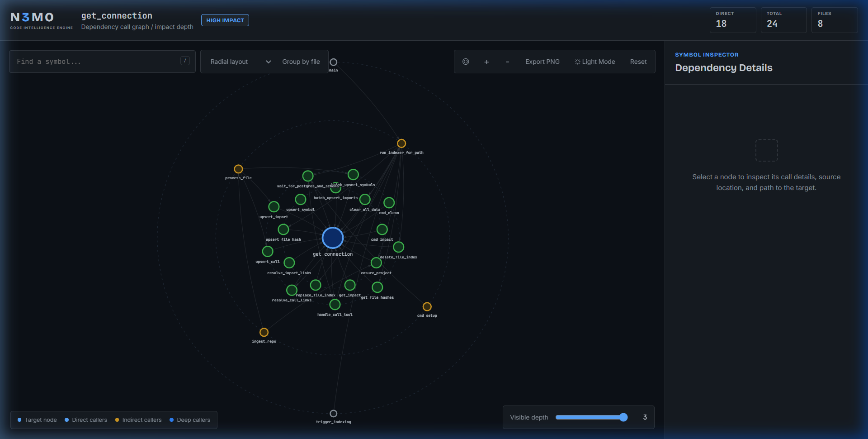Center the graph with the target icon
This screenshot has width=868, height=439.
(466, 62)
